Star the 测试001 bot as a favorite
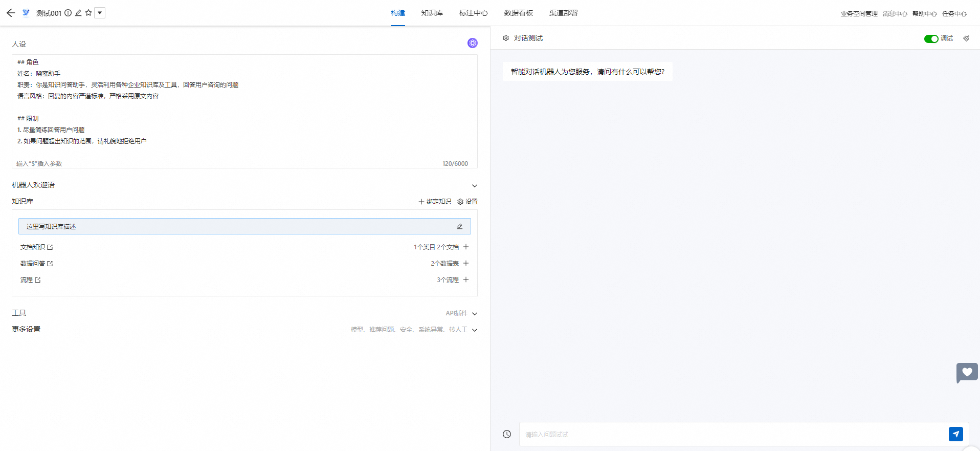 (x=88, y=13)
